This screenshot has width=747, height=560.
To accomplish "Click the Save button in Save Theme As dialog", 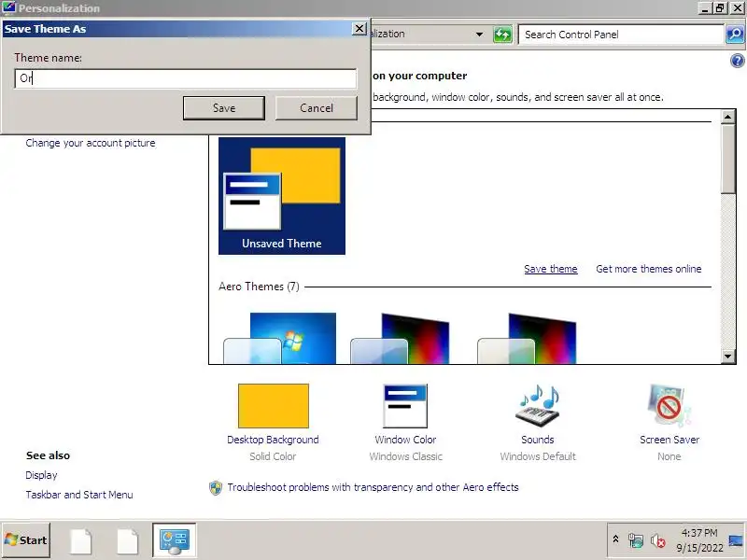I will tap(223, 108).
